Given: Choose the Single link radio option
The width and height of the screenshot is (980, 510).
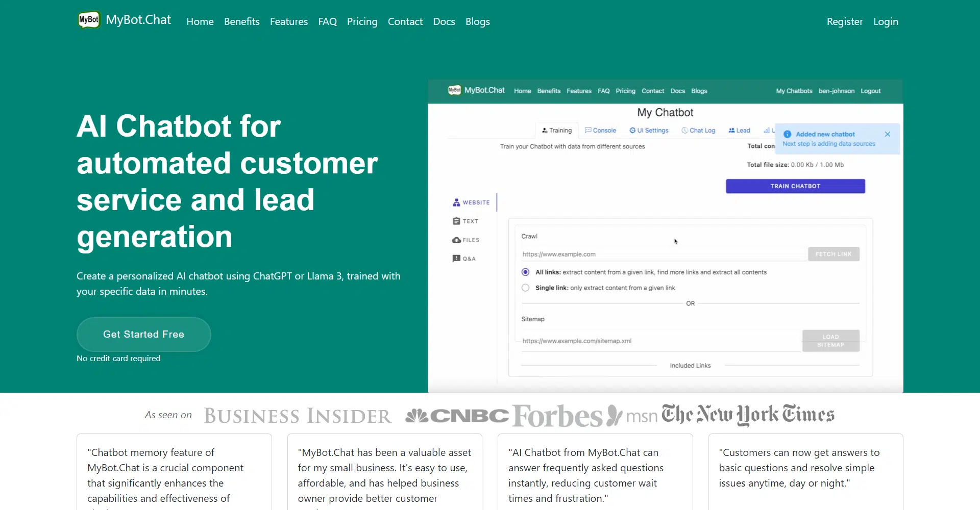Looking at the screenshot, I should click(525, 288).
